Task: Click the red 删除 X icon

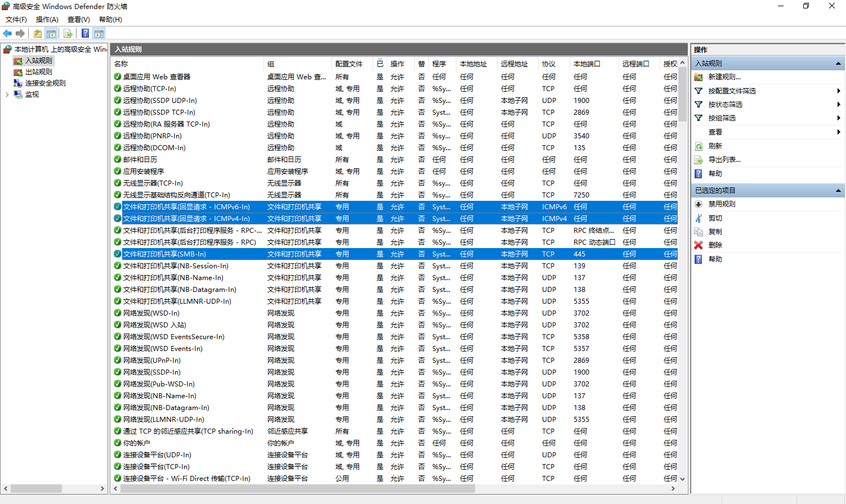Action: click(699, 245)
